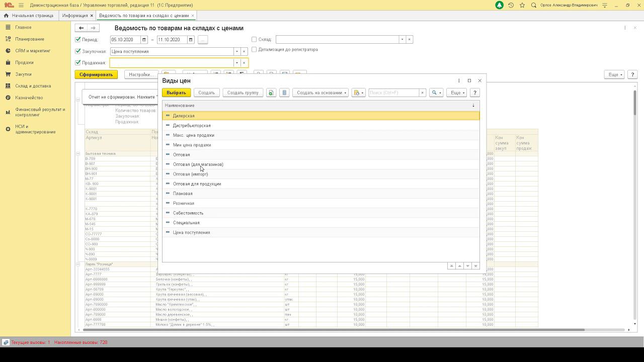Click the Сформировать button
Viewport: 644px width, 362px height.
(96, 74)
